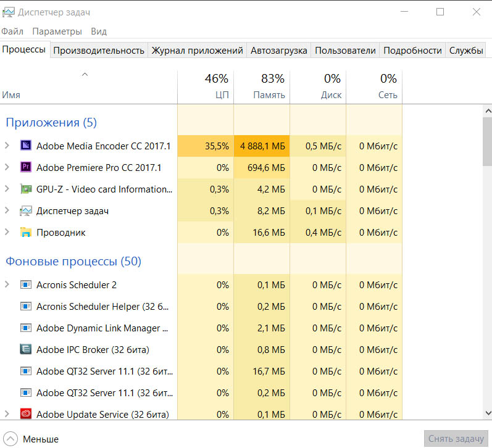Select the Acronis Scheduler Helper row name
492x448 pixels.
point(102,306)
